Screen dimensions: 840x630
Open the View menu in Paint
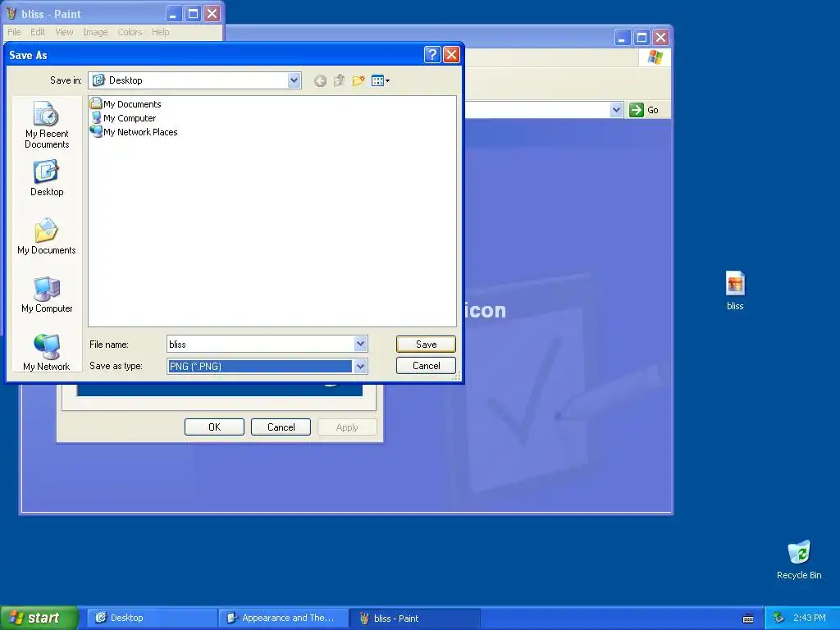pos(64,32)
